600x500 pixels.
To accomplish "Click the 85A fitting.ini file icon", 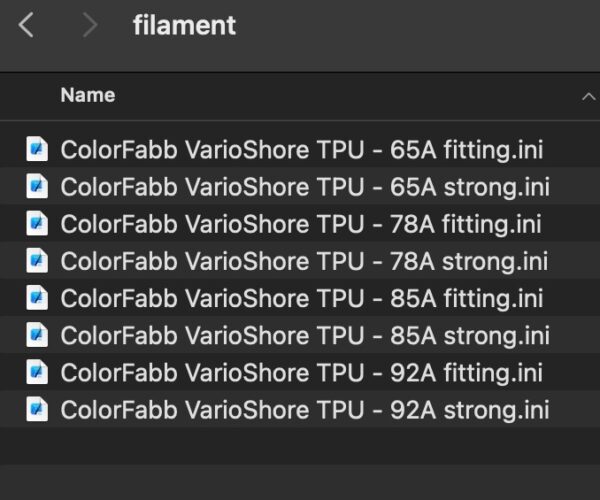I will click(37, 298).
